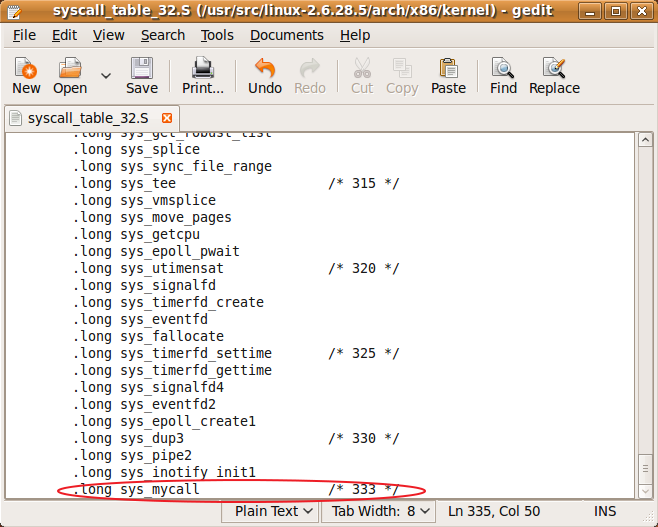Viewport: 658px width, 527px height.
Task: Click the line '.long sys_epoll_pwait'
Action: coord(156,251)
